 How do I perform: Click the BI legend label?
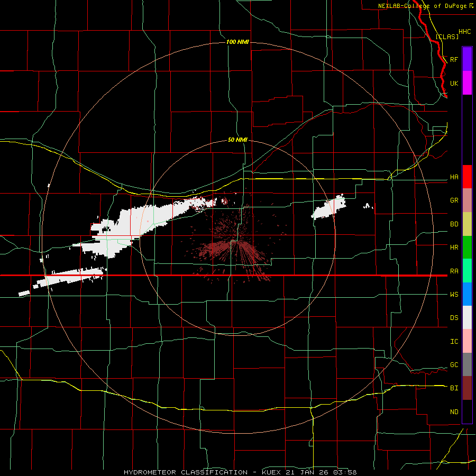tap(454, 388)
